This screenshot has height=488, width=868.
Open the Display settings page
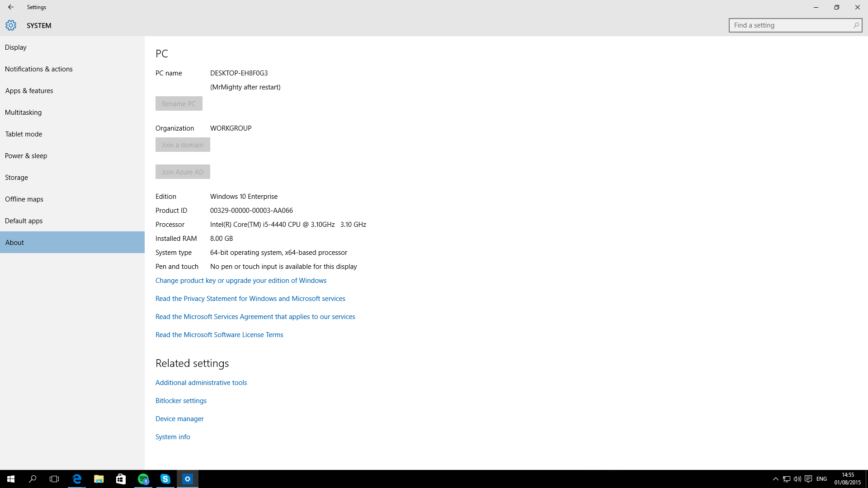72,47
